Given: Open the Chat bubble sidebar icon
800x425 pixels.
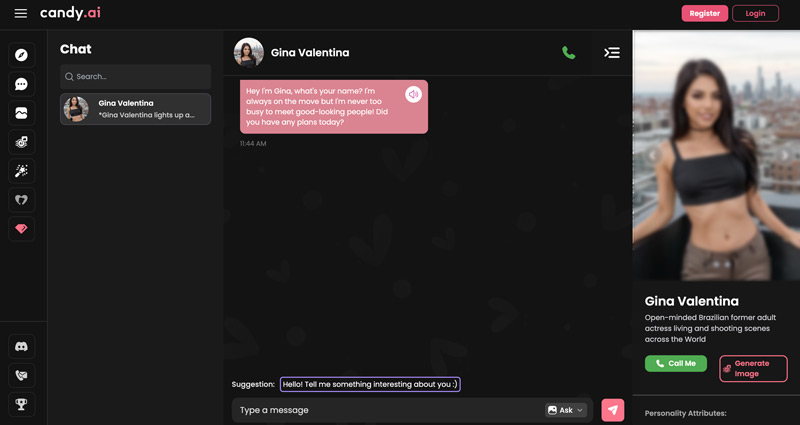Looking at the screenshot, I should [x=21, y=84].
